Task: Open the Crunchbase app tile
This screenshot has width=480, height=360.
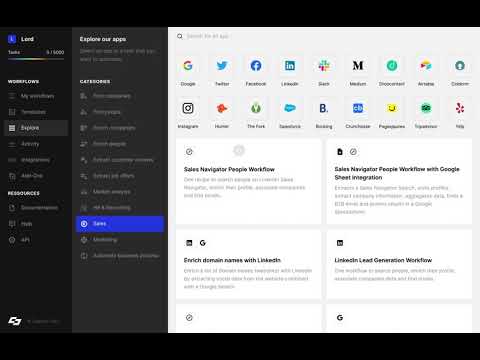Action: point(358,113)
